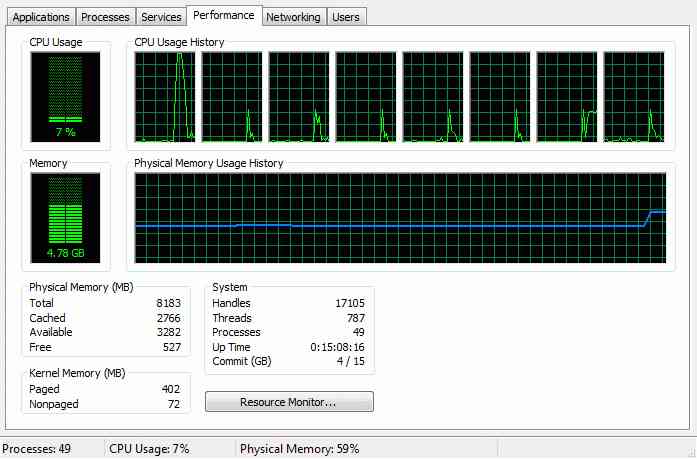Select the seventh CPU core history graph
The width and height of the screenshot is (697, 459).
567,97
